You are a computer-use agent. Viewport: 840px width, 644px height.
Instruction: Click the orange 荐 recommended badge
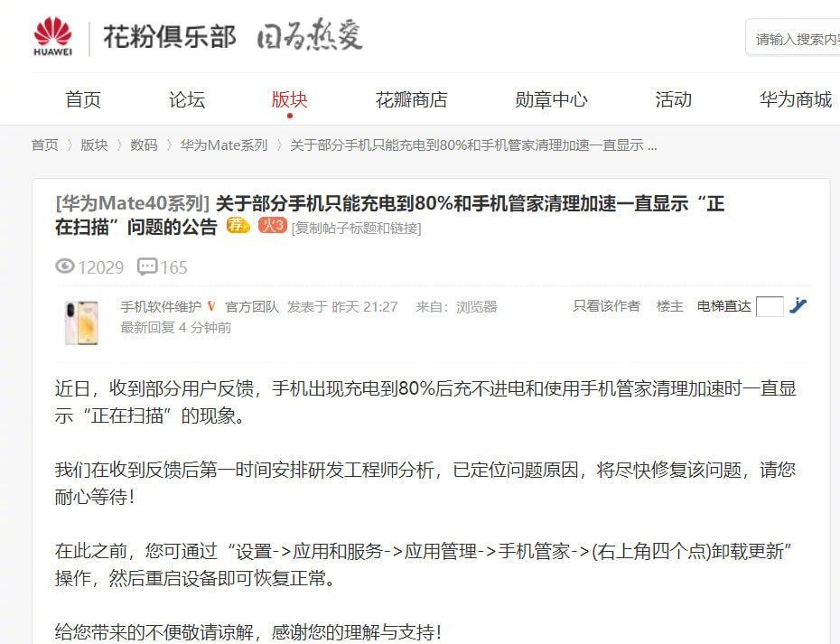pyautogui.click(x=238, y=225)
